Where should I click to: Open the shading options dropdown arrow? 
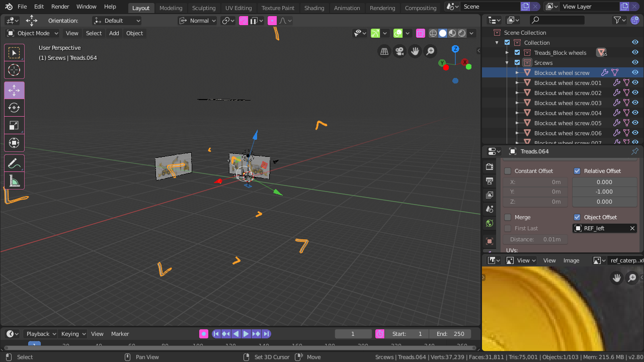pyautogui.click(x=471, y=33)
